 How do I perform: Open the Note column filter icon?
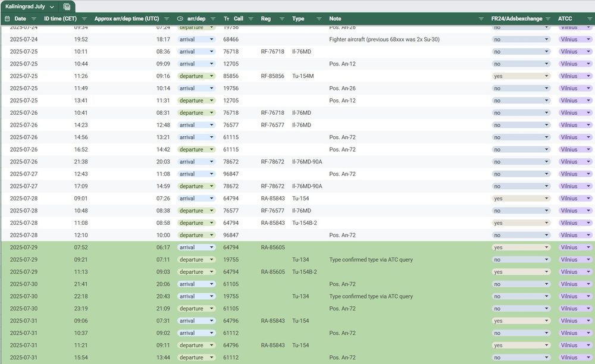coord(481,18)
